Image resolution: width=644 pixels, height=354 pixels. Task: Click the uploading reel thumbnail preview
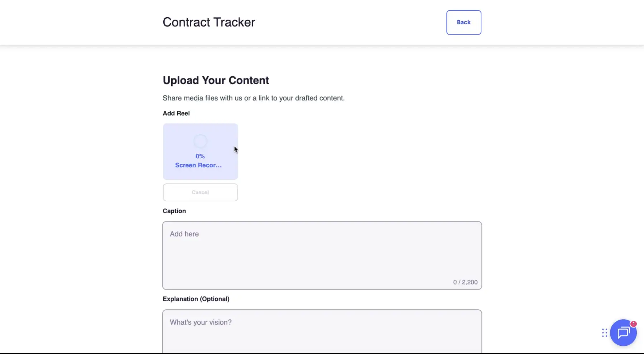pos(200,151)
